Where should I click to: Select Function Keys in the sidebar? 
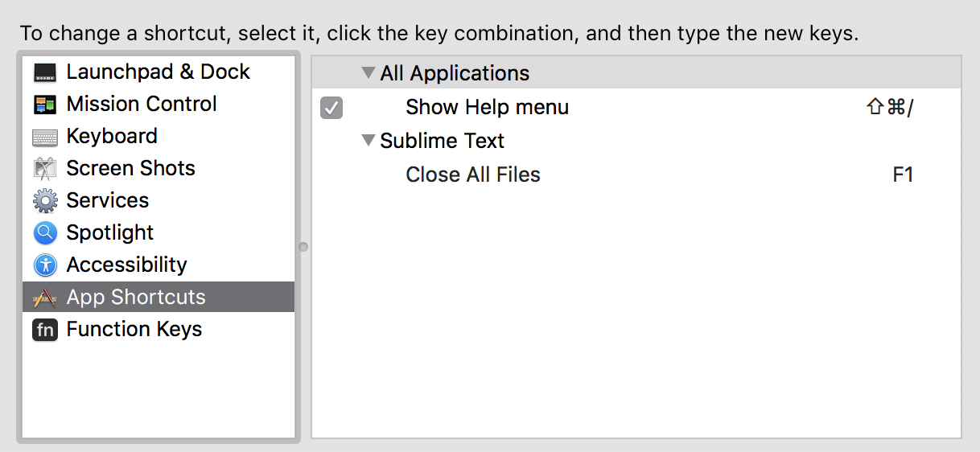[x=134, y=330]
